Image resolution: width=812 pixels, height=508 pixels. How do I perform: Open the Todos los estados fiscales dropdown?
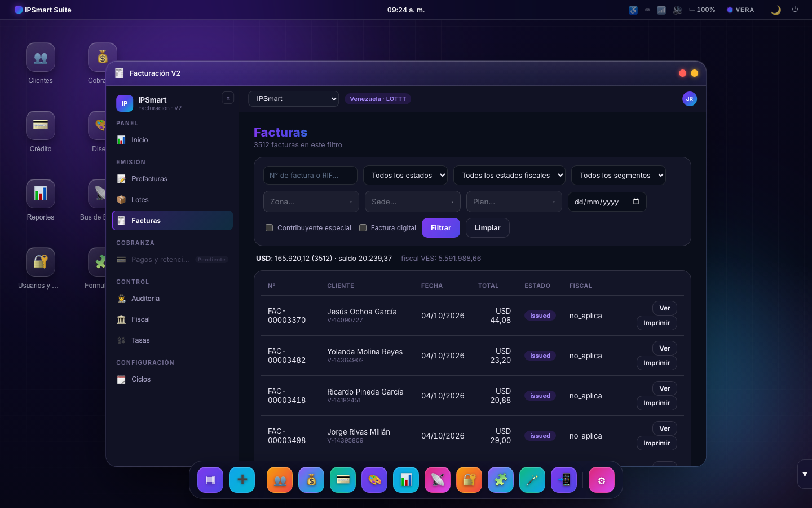click(509, 176)
